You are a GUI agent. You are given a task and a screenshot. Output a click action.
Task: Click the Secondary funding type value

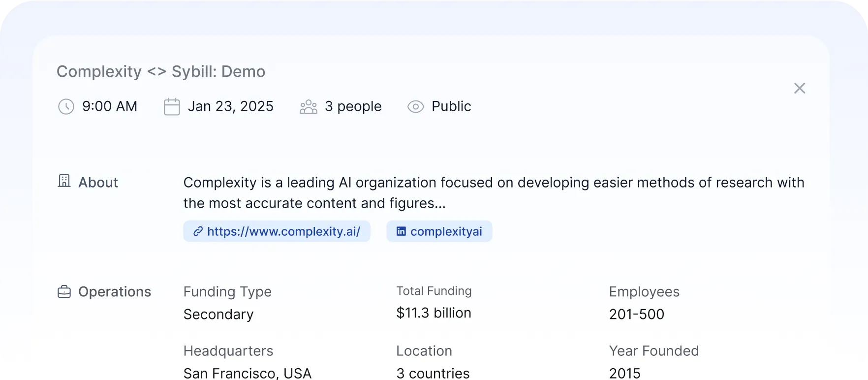pos(218,314)
